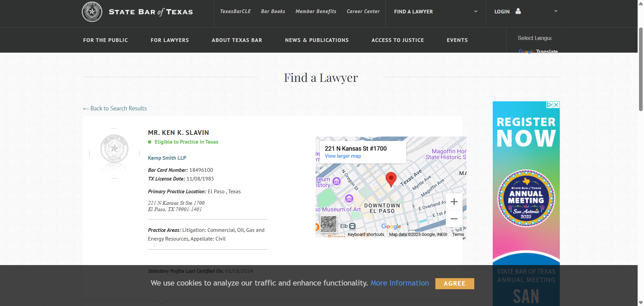Click the MR. KEN K. SLAVIN name heading

pos(178,133)
